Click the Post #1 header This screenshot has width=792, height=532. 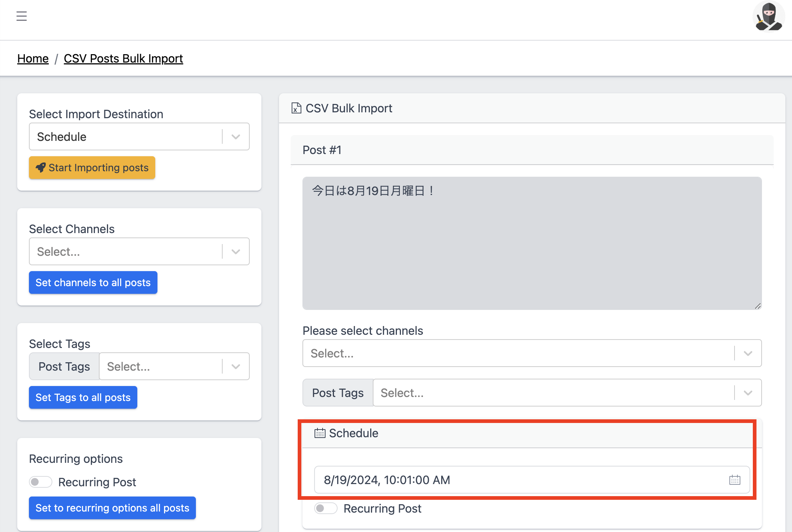(532, 150)
